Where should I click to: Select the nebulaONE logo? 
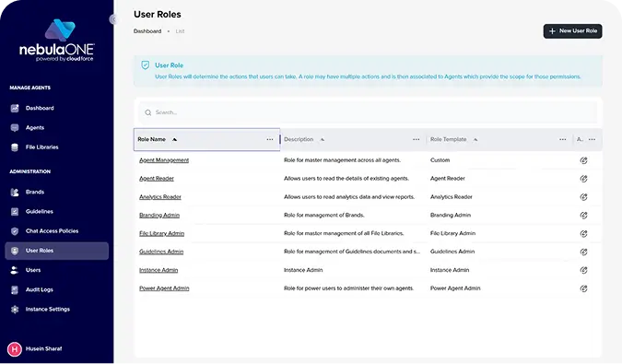(x=57, y=40)
